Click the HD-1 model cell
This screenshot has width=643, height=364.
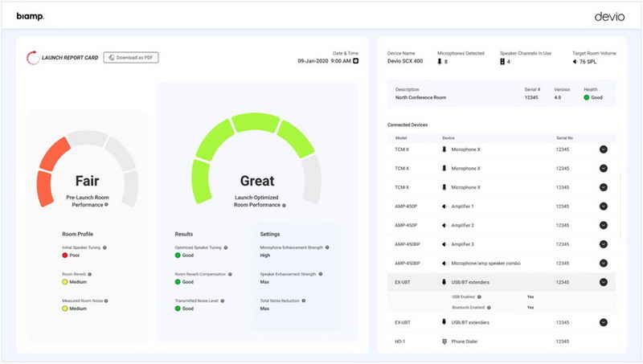point(399,342)
